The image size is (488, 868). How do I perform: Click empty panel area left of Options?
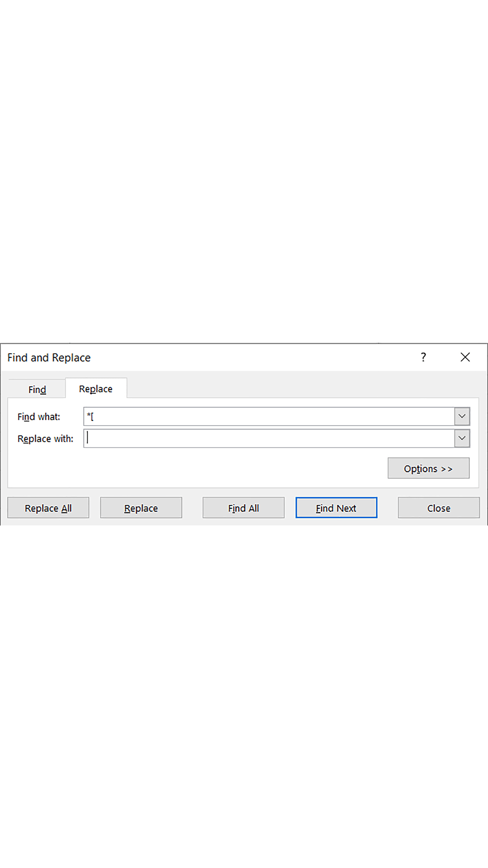pos(202,468)
